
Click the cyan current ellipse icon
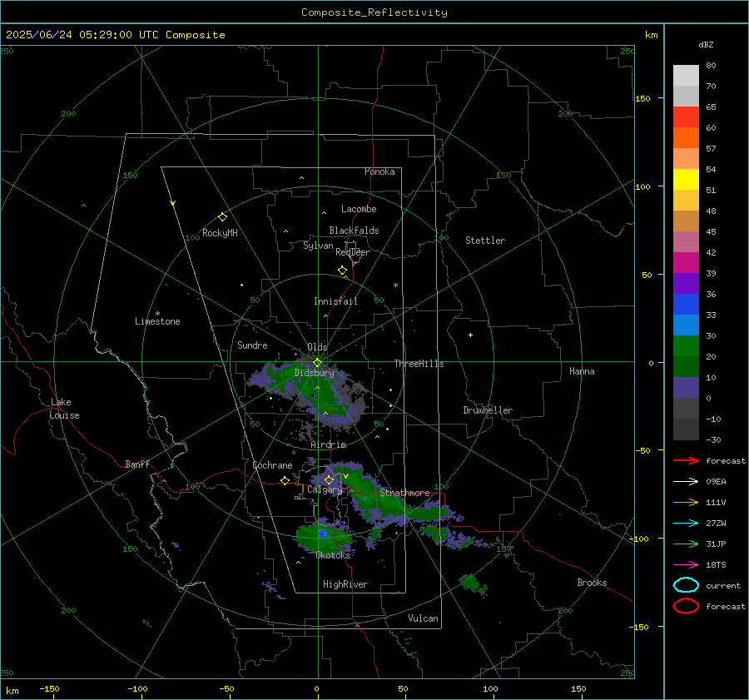pyautogui.click(x=686, y=585)
